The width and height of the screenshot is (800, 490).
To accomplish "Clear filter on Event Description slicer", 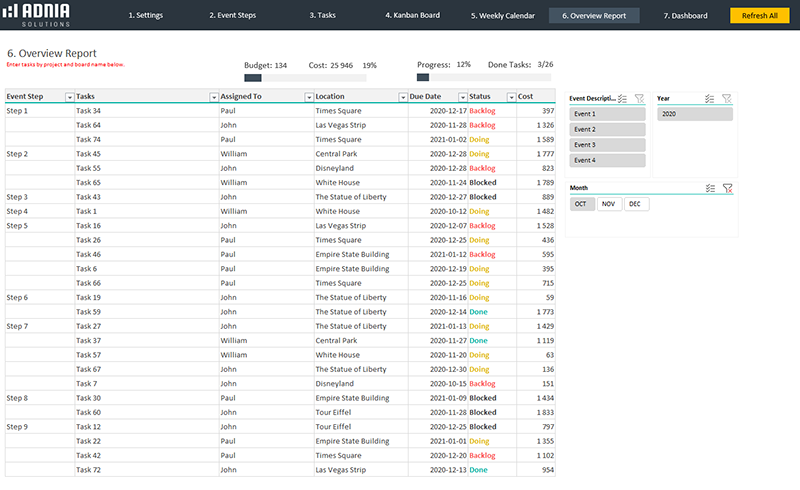I will (x=639, y=99).
